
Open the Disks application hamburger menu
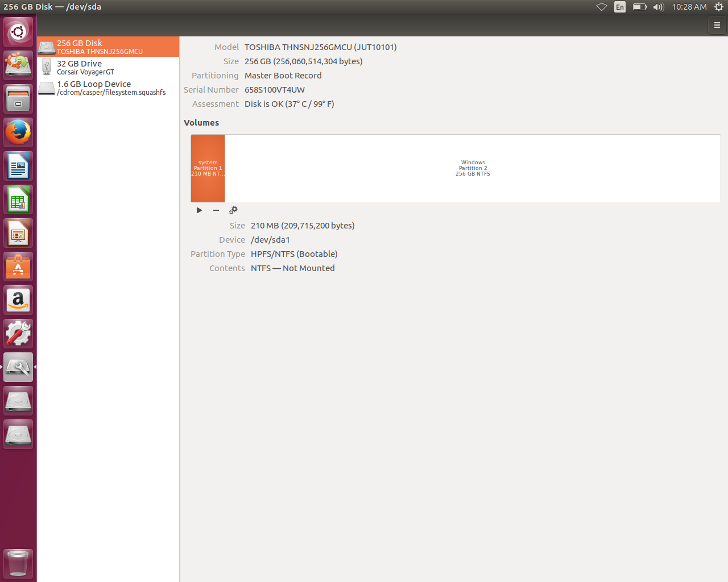717,25
